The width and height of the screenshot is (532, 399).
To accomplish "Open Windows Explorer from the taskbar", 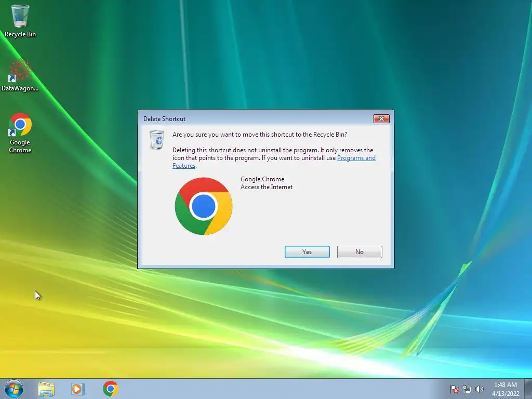I will tap(46, 389).
